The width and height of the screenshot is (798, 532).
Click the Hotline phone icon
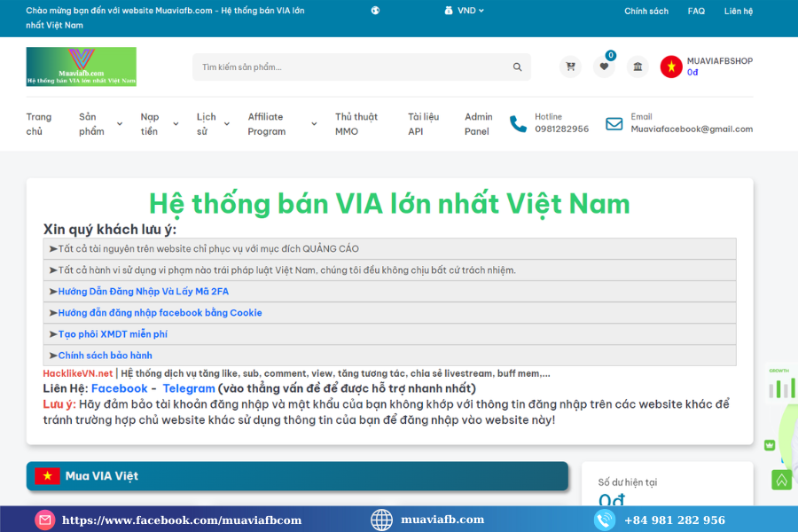pos(518,124)
